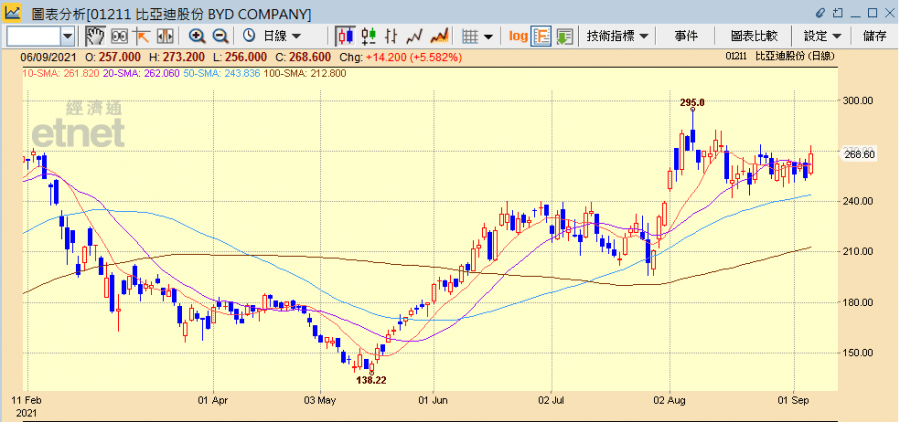The height and width of the screenshot is (422, 900).
Task: Click the zoom in magnifier icon
Action: (x=198, y=36)
